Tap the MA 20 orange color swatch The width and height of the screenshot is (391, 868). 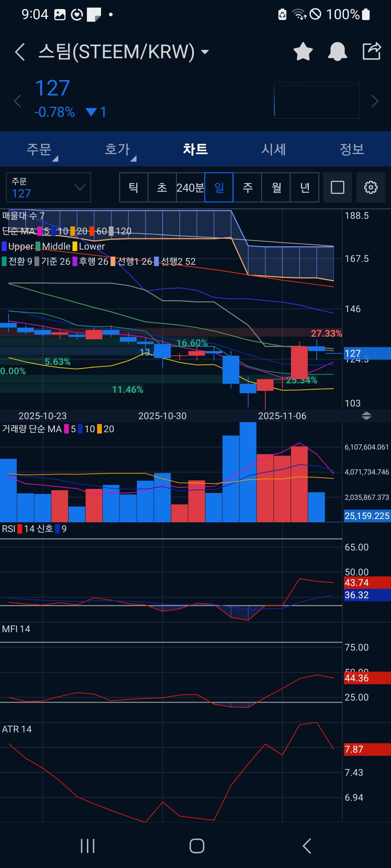click(x=73, y=231)
